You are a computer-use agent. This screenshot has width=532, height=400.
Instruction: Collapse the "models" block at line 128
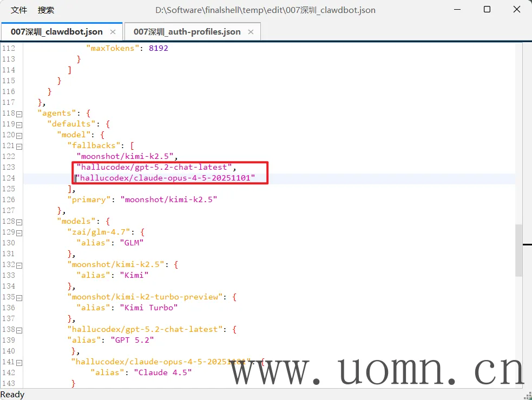[x=19, y=222]
